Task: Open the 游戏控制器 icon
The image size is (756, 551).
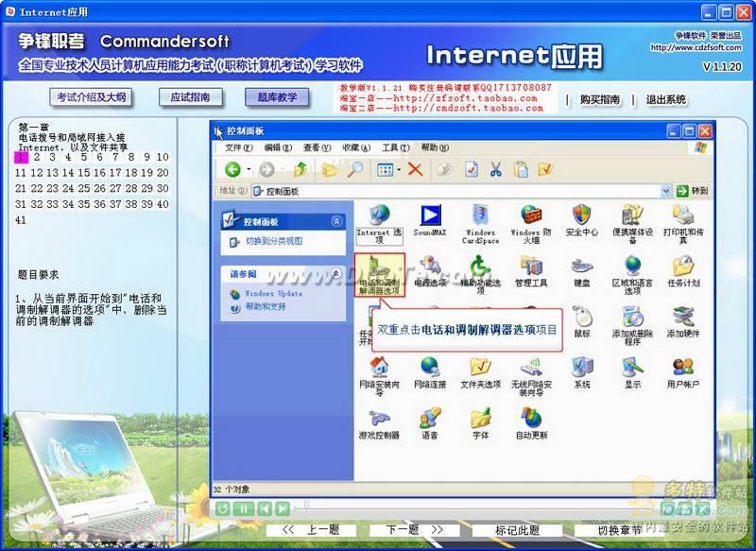Action: [379, 424]
